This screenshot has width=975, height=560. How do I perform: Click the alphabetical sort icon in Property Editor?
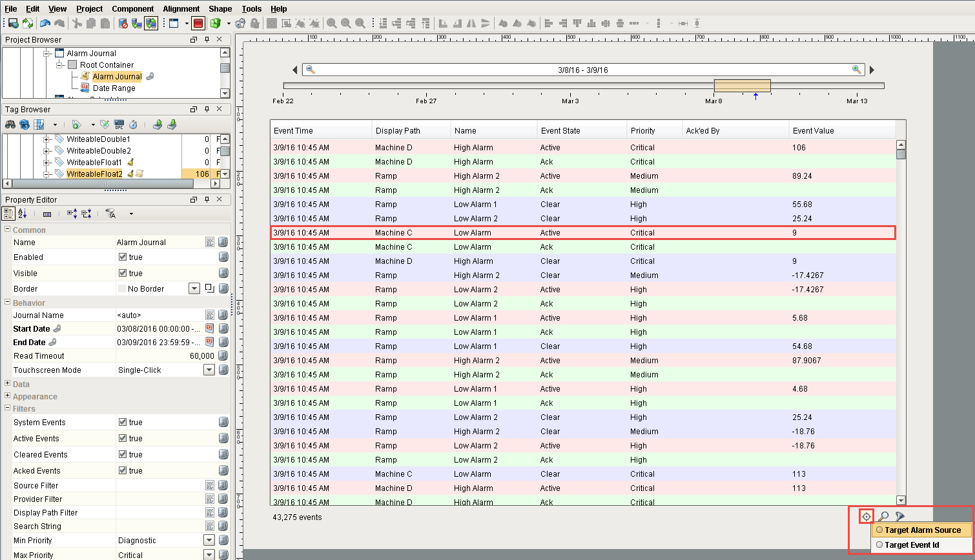tap(23, 214)
